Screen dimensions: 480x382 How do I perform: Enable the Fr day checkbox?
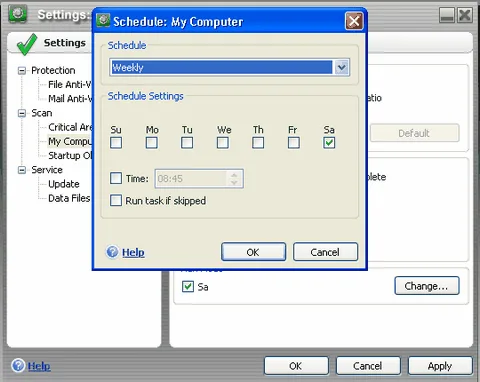coord(294,143)
